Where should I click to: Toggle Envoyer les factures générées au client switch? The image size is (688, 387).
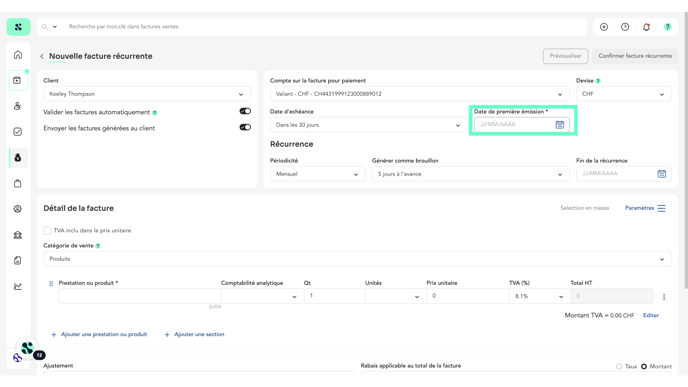pyautogui.click(x=245, y=127)
